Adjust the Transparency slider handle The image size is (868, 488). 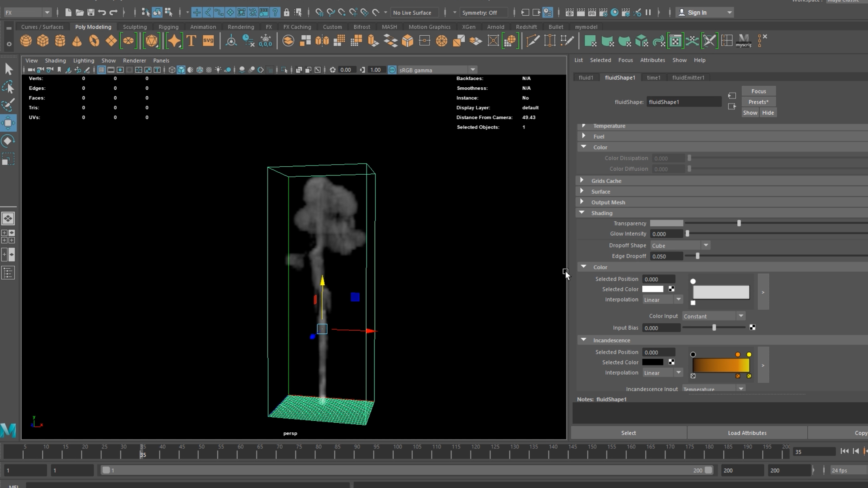click(x=739, y=223)
